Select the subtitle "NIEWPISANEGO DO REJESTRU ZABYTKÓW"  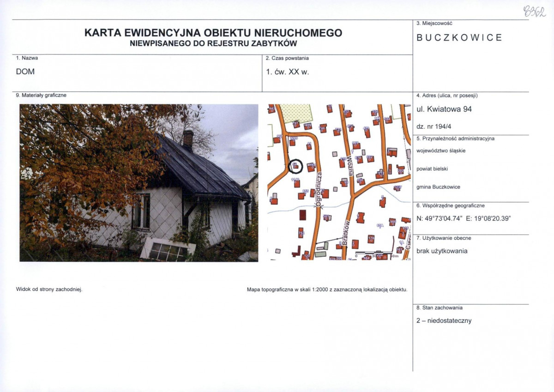213,43
